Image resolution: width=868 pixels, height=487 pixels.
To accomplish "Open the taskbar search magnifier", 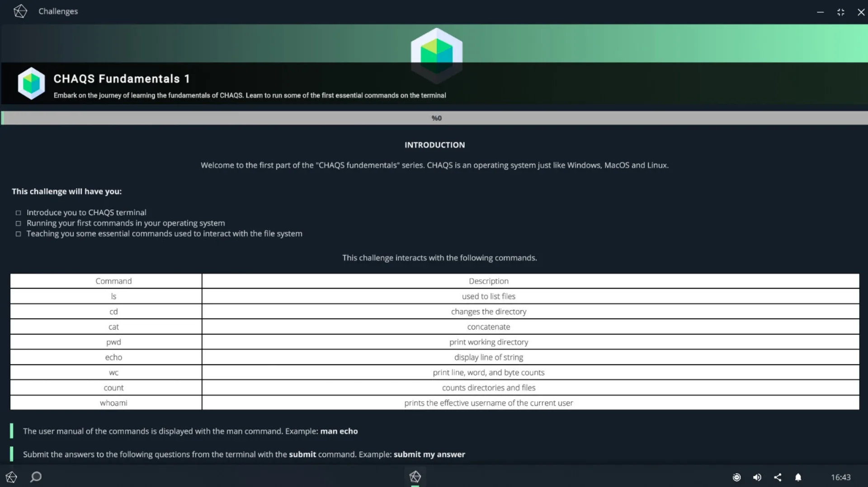I will (x=36, y=477).
